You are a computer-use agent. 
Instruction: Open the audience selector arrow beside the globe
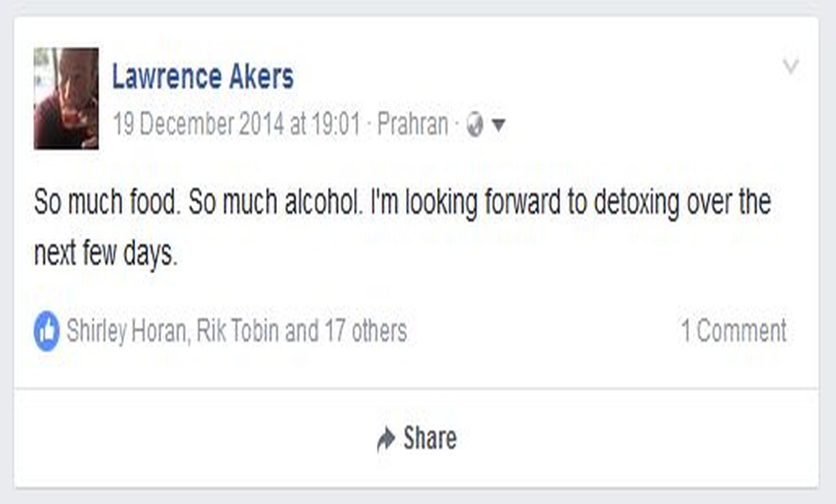coord(498,125)
